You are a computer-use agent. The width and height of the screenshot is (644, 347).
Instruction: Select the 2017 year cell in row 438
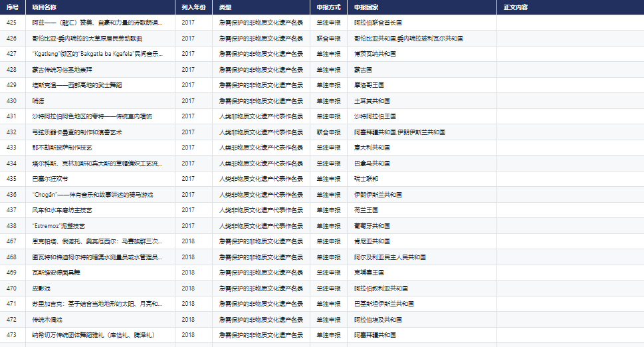click(x=188, y=226)
